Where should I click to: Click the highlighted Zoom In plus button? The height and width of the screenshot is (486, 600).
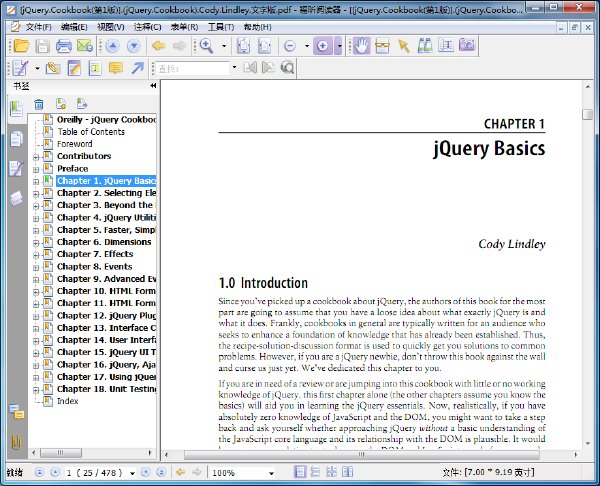[x=323, y=46]
